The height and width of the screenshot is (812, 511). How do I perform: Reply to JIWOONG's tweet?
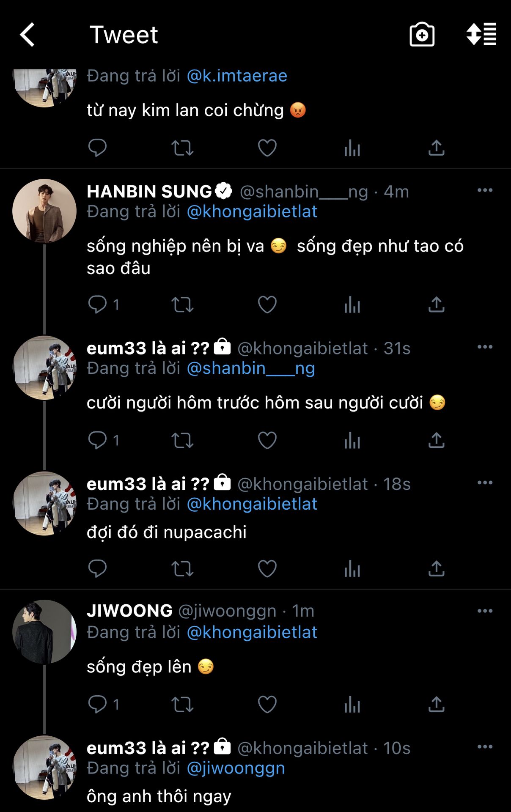[x=97, y=704]
